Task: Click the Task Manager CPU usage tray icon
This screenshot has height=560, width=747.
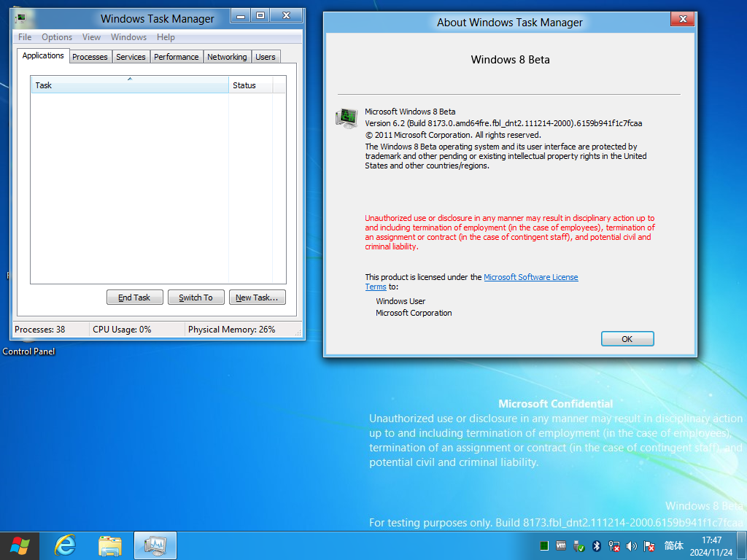Action: pyautogui.click(x=544, y=545)
